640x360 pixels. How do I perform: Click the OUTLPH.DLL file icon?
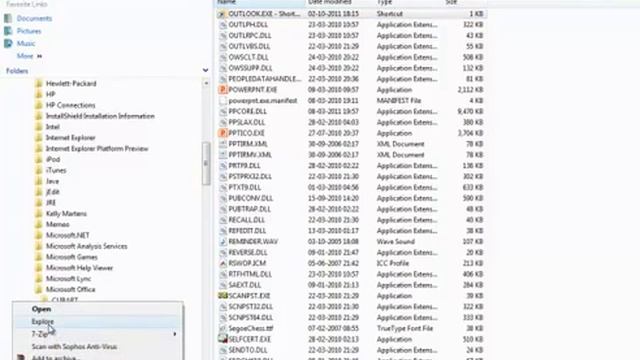[222, 24]
